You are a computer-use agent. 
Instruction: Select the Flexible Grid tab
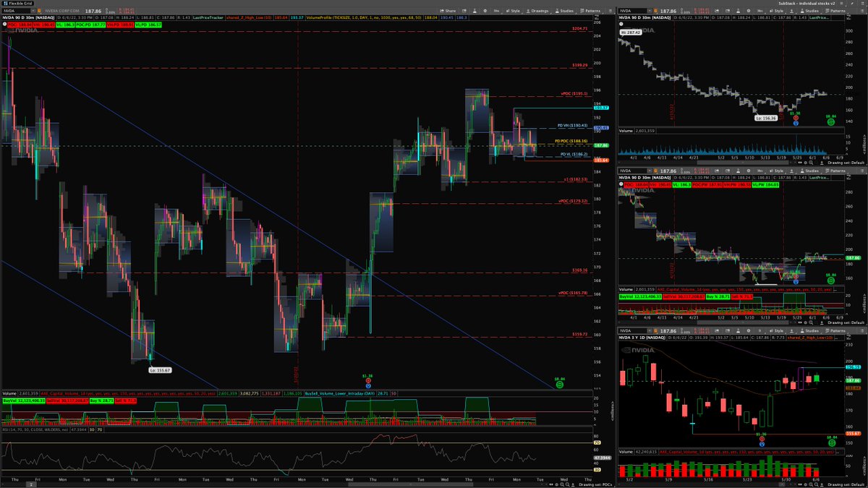(x=17, y=4)
